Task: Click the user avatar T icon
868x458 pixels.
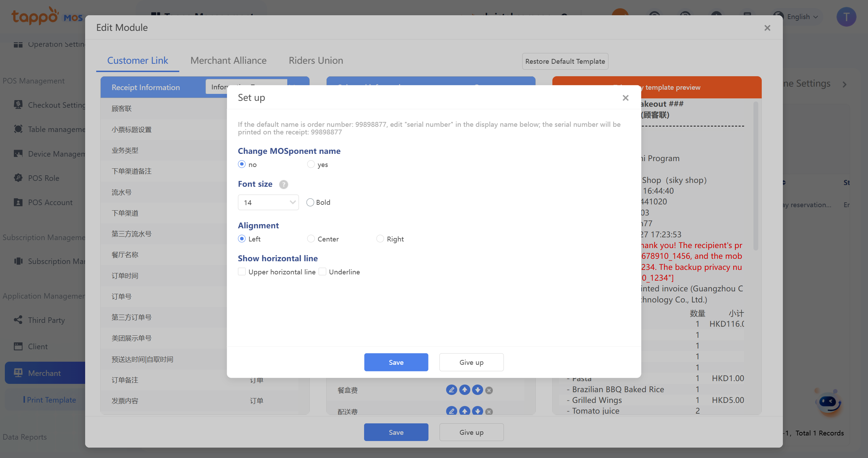Action: pos(846,17)
